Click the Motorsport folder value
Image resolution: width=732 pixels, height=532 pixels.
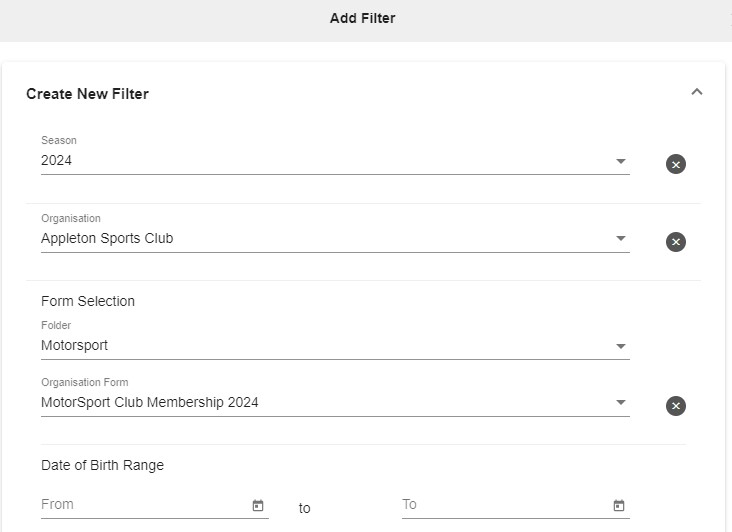[74, 345]
